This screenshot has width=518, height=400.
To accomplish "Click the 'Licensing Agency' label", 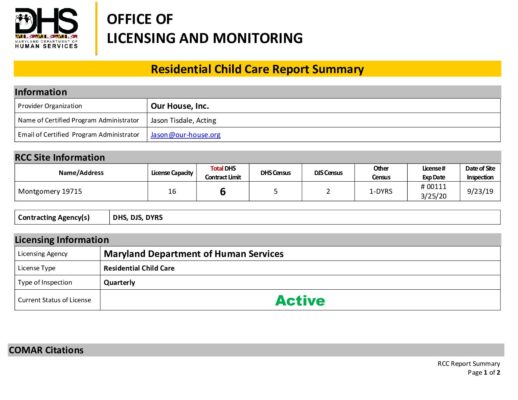I will tap(43, 254).
